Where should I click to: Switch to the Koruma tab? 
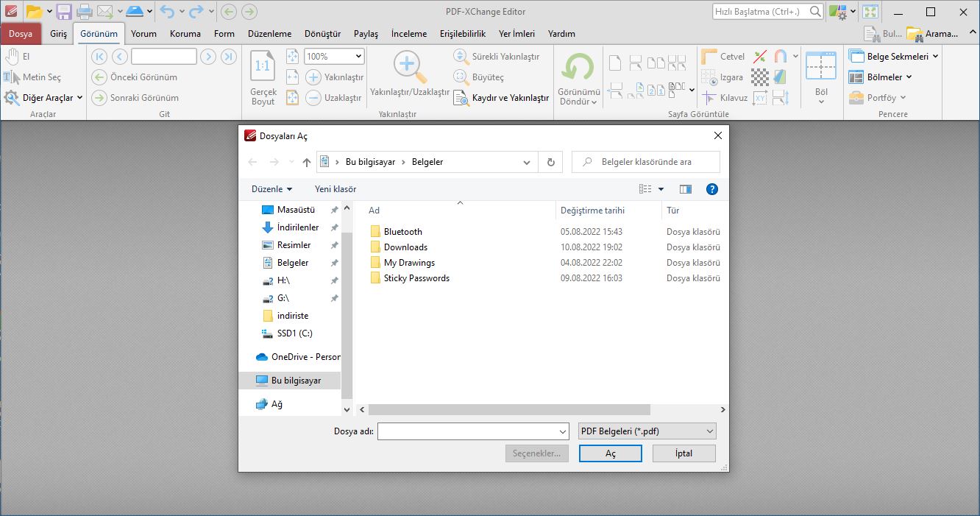tap(185, 33)
